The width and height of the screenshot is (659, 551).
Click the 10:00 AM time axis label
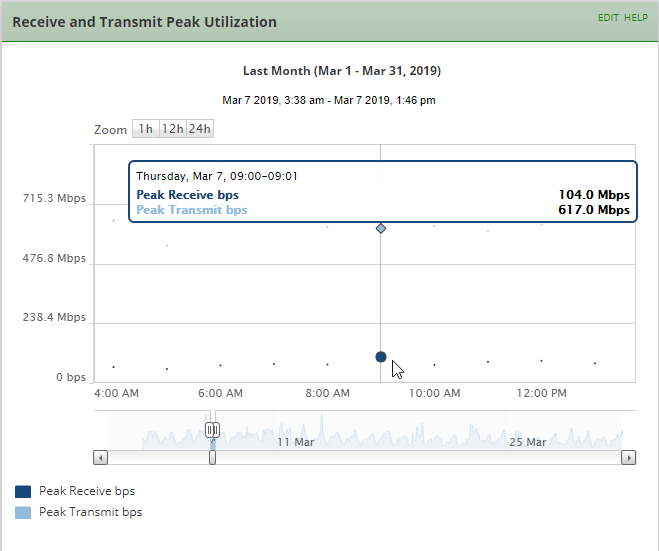point(435,393)
